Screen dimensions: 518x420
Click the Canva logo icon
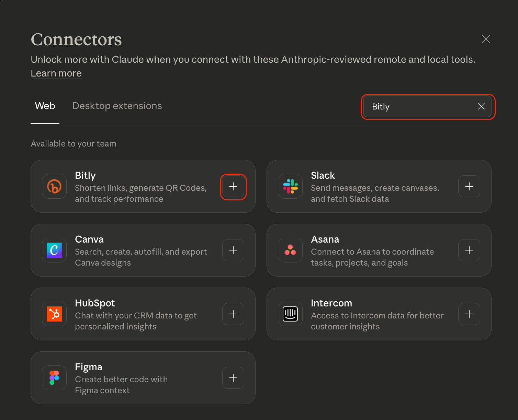[54, 250]
